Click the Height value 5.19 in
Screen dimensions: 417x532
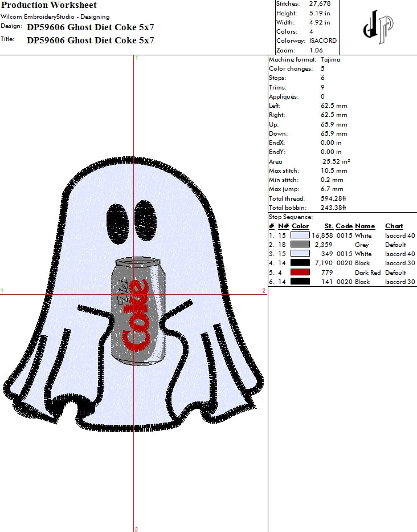[320, 13]
